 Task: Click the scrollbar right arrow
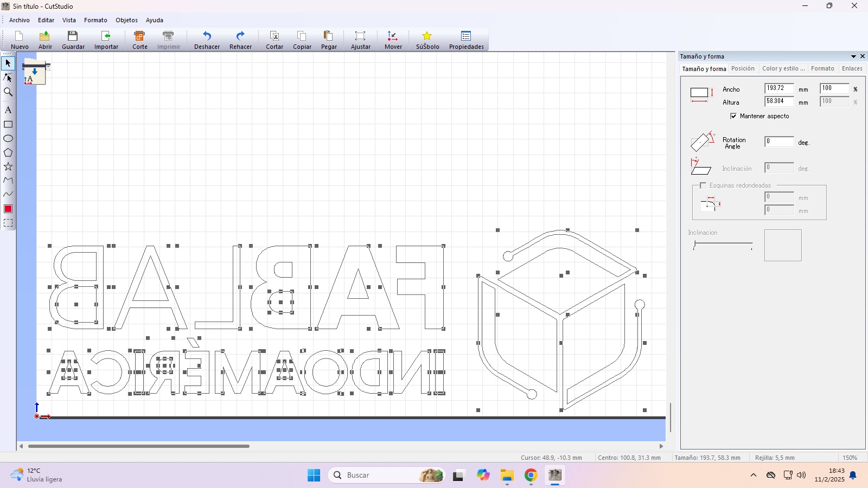661,446
